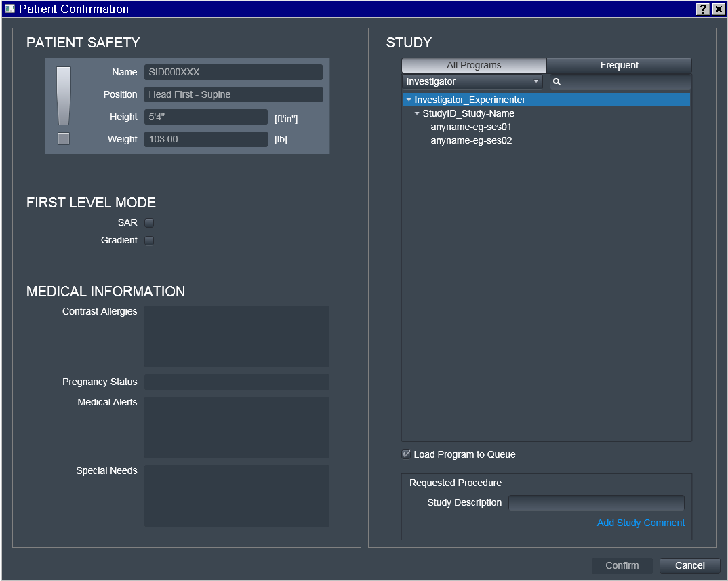Click the Study Description field

click(596, 503)
